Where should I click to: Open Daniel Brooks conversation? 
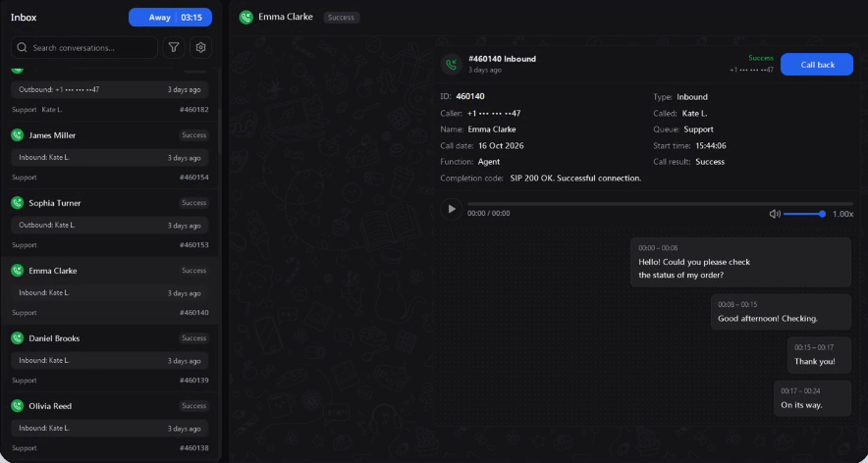pos(110,358)
